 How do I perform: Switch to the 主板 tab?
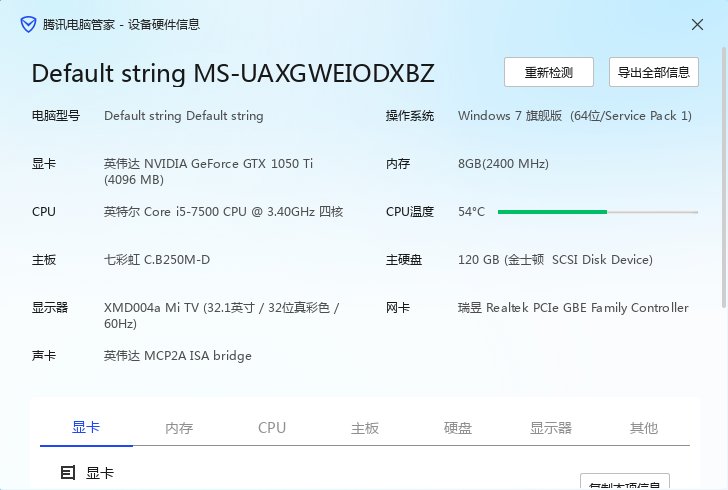tap(364, 428)
